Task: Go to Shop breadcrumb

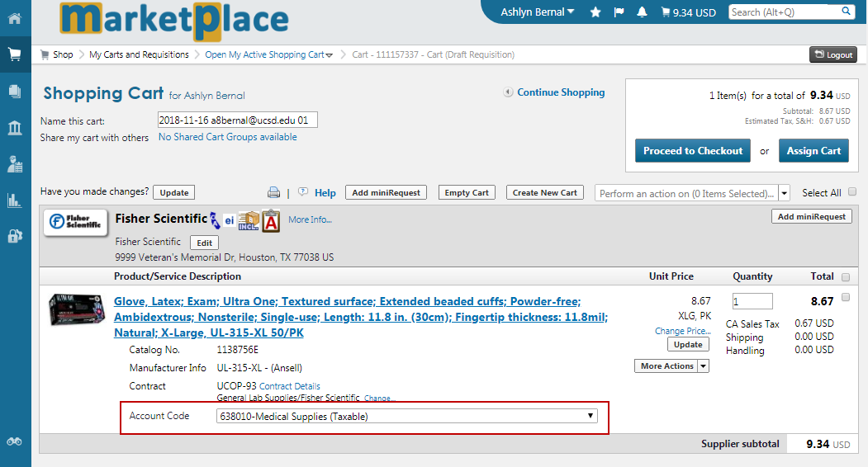Action: click(x=63, y=54)
